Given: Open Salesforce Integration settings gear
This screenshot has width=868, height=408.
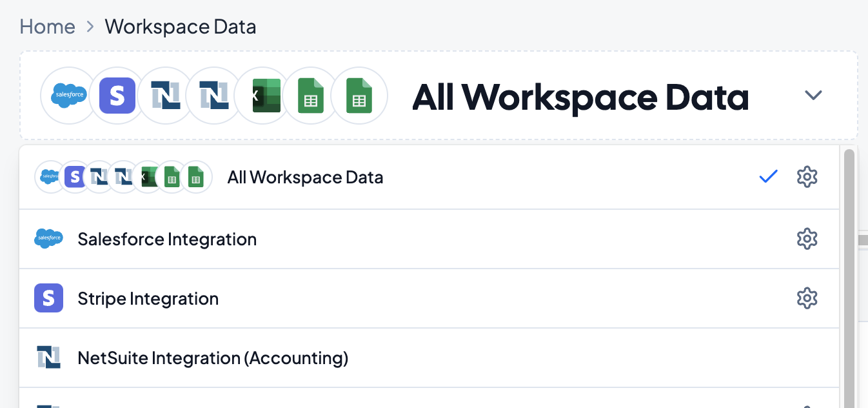Looking at the screenshot, I should [807, 240].
